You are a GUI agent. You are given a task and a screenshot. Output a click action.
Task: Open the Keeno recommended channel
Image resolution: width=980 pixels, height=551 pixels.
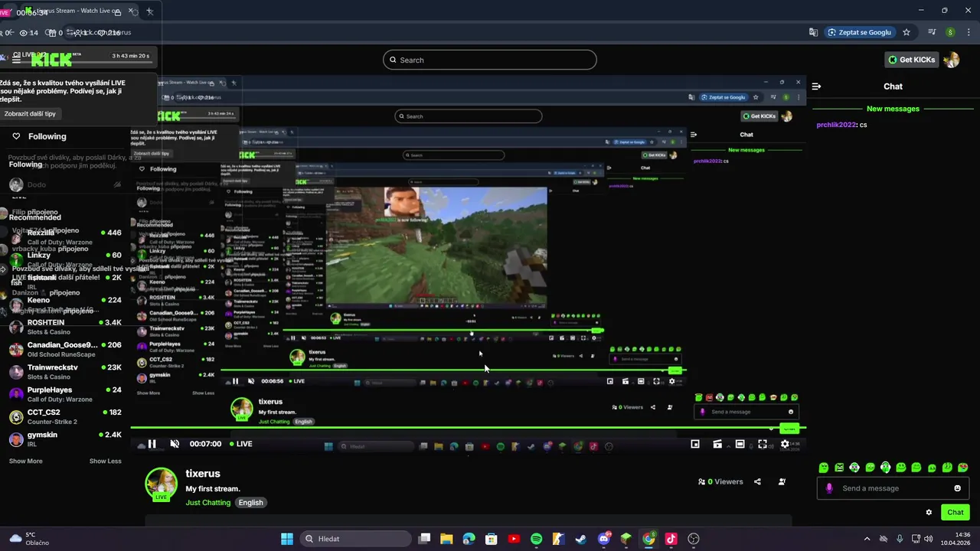point(65,305)
